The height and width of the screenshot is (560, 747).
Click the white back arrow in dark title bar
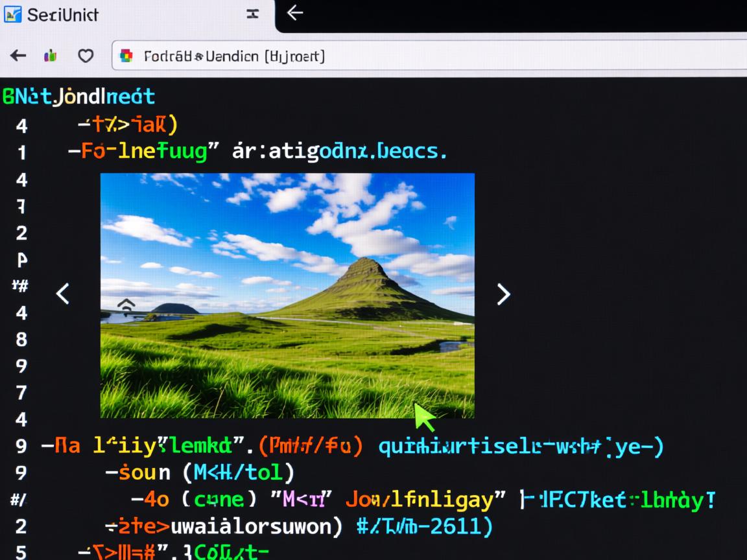pyautogui.click(x=295, y=13)
